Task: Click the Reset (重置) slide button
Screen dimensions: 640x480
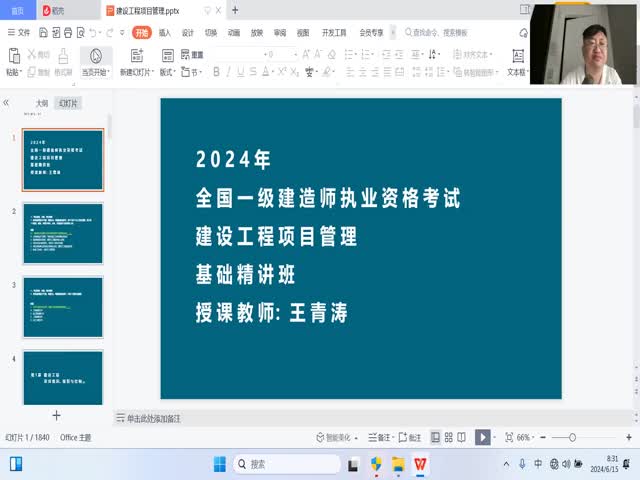Action: 192,54
